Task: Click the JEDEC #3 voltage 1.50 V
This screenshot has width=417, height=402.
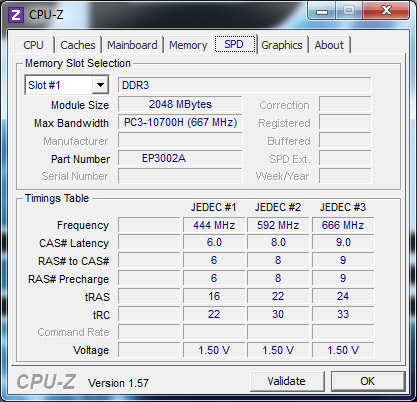Action: 343,350
